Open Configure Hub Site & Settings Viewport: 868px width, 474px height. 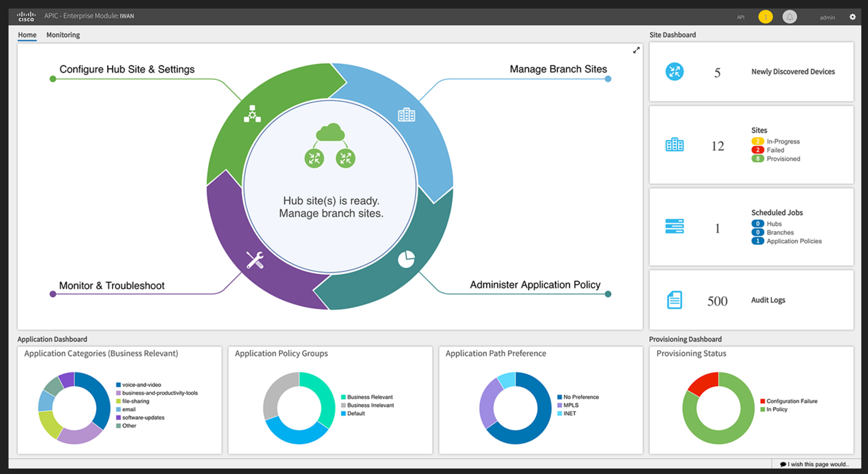127,69
